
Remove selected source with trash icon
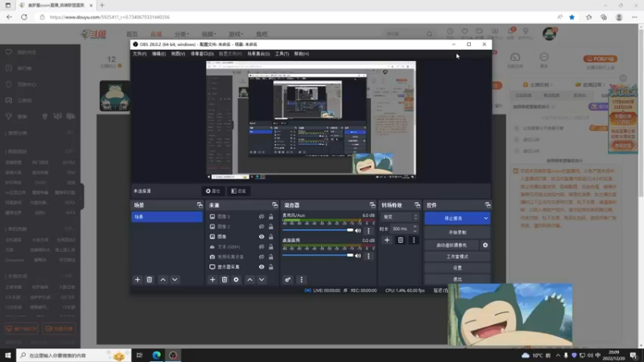coord(225,279)
